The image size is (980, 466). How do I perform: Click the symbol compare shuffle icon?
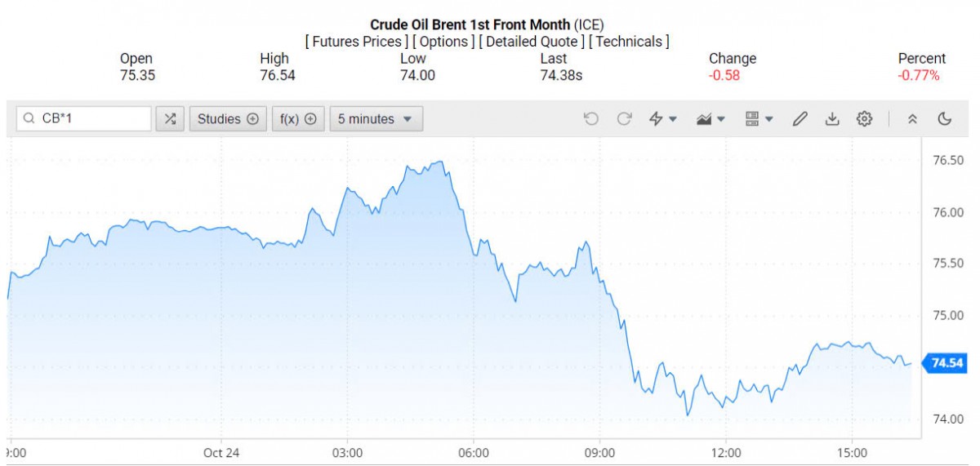(170, 119)
